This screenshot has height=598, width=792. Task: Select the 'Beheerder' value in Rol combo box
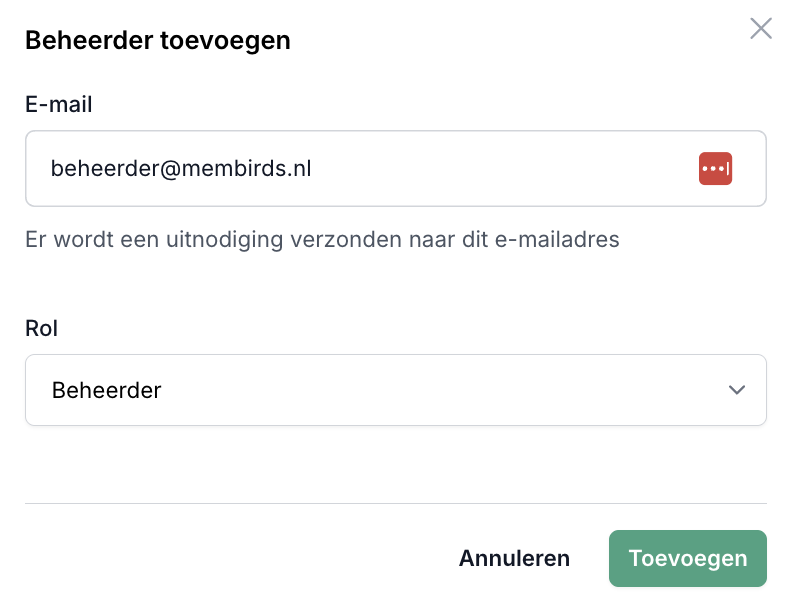106,390
